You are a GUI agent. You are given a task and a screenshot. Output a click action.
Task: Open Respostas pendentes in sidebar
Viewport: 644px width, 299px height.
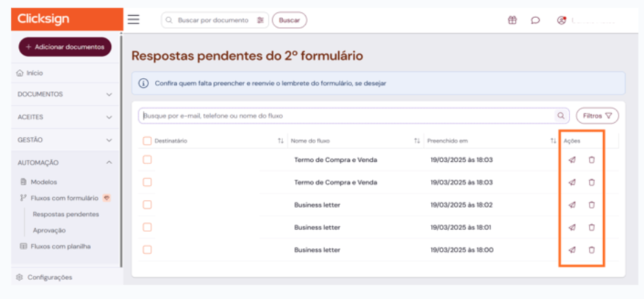click(66, 215)
